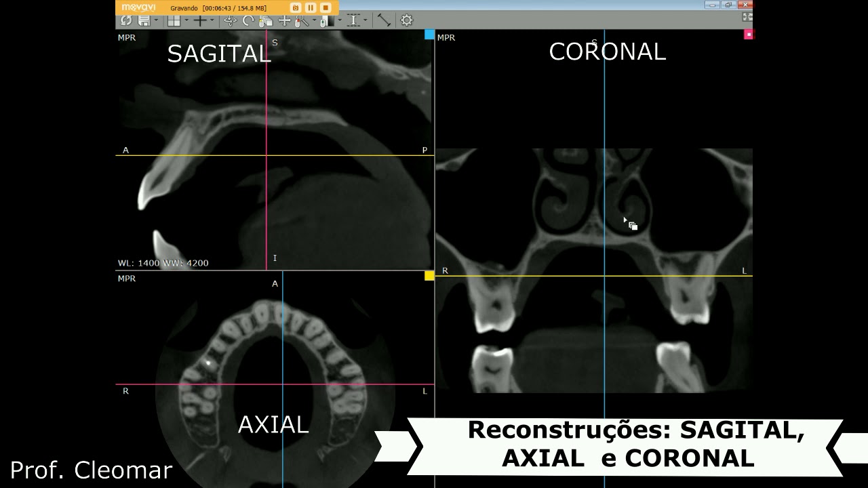868x488 pixels.
Task: Click the Movavi logo on recording bar
Action: point(138,7)
